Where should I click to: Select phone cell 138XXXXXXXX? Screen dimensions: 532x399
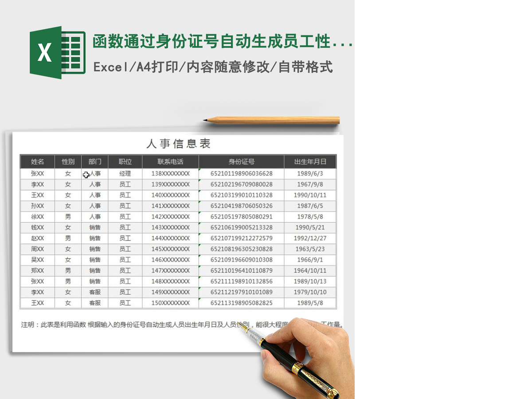(170, 174)
